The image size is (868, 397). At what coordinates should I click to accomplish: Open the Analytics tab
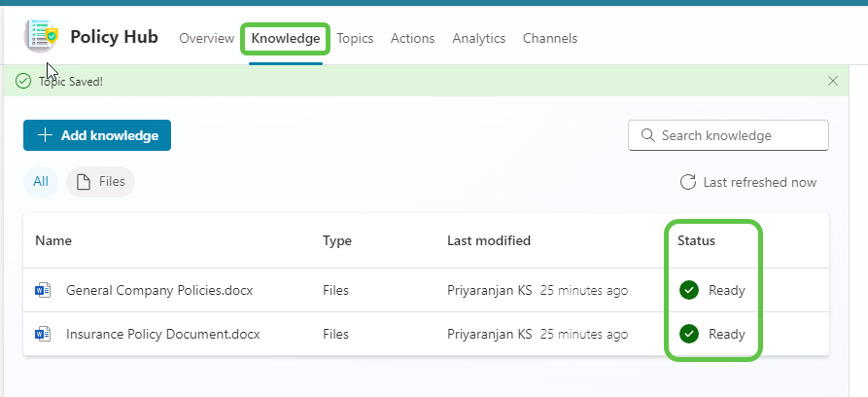point(478,39)
